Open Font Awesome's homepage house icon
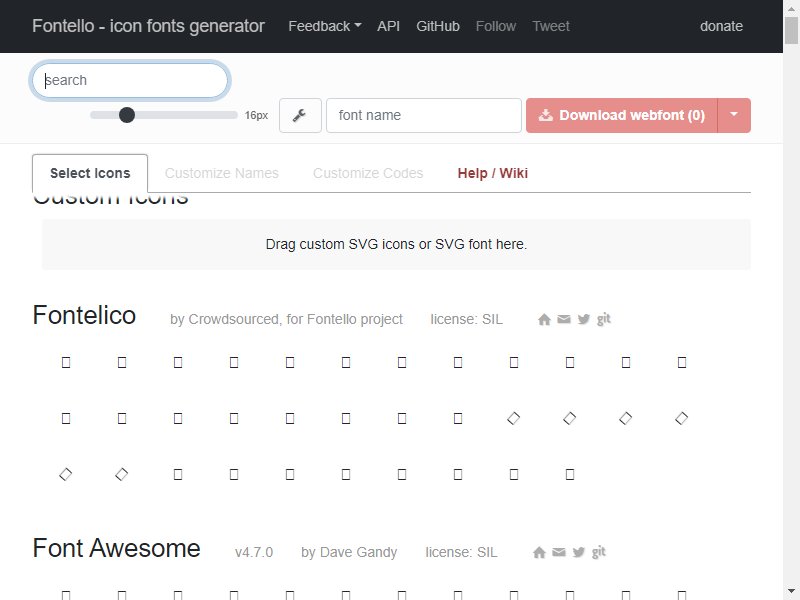 pos(539,552)
